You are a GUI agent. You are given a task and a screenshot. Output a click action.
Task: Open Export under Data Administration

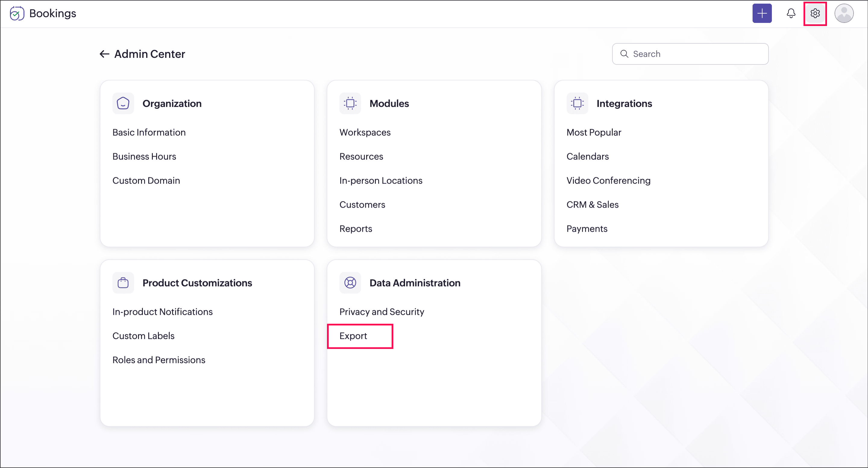tap(353, 336)
